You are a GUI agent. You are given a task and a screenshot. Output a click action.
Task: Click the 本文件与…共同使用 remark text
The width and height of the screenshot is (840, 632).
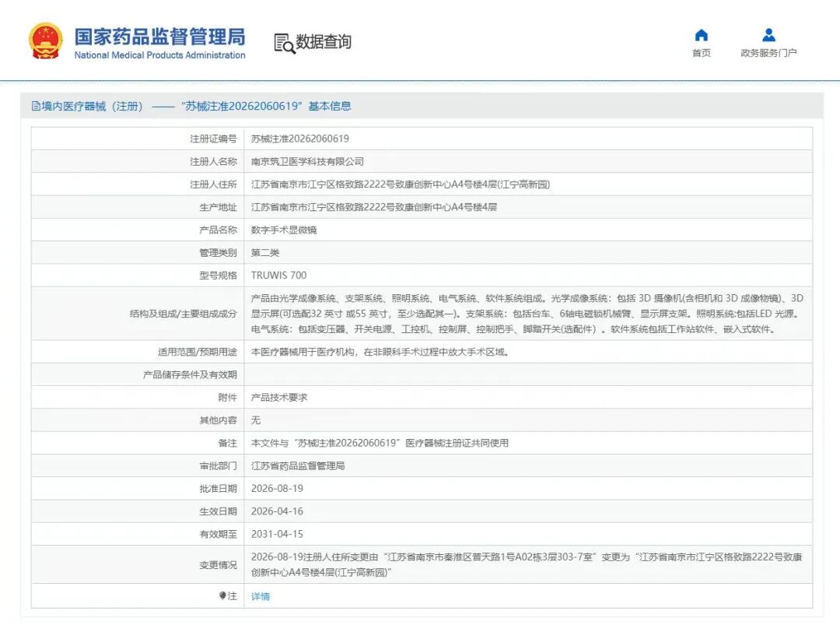[x=380, y=443]
